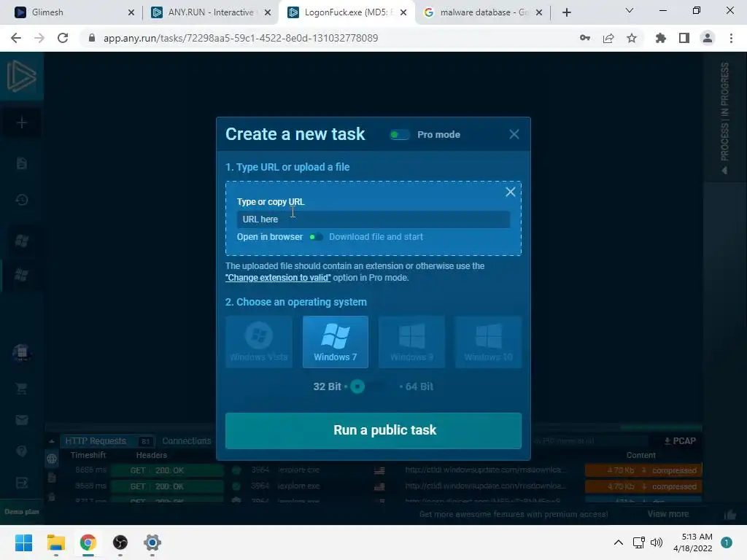Viewport: 747px width, 560px height.
Task: Open the Chrome profile icon
Action: tap(708, 38)
